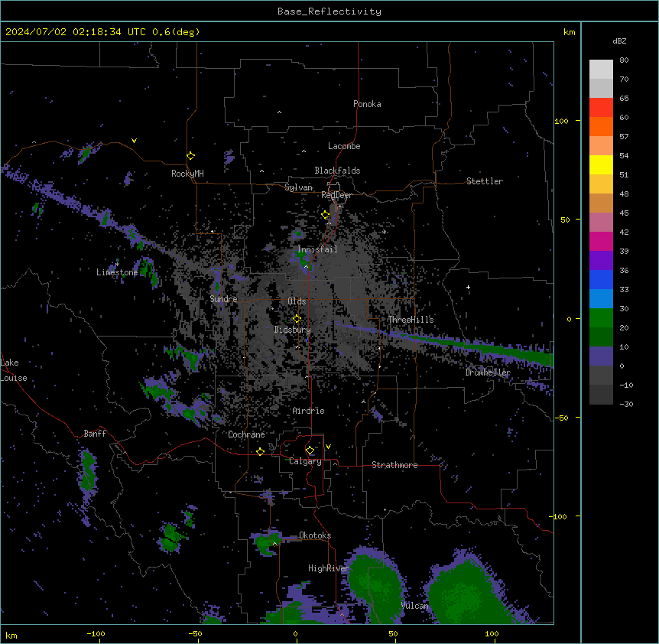Click the green radar echo west of Okotoks
This screenshot has height=644, width=659.
pyautogui.click(x=268, y=542)
